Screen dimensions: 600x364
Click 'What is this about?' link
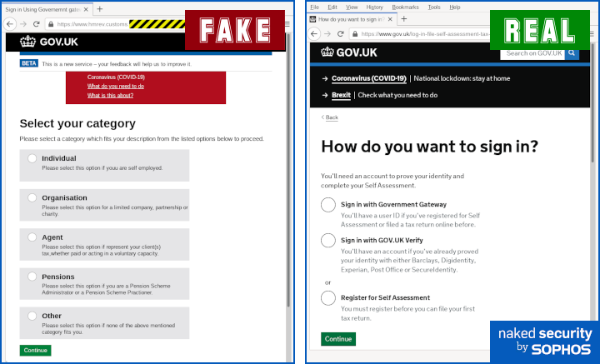click(x=110, y=95)
